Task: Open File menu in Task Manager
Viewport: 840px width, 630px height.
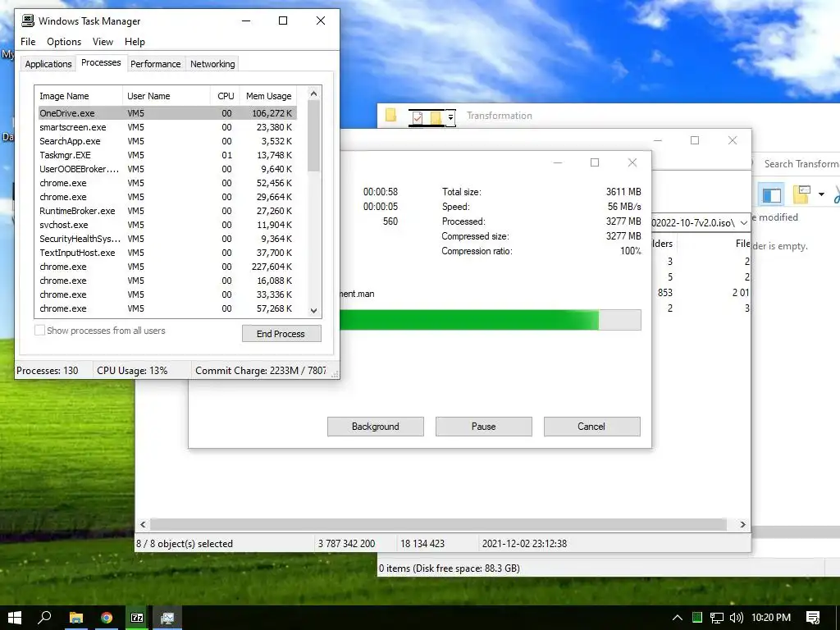Action: tap(28, 42)
